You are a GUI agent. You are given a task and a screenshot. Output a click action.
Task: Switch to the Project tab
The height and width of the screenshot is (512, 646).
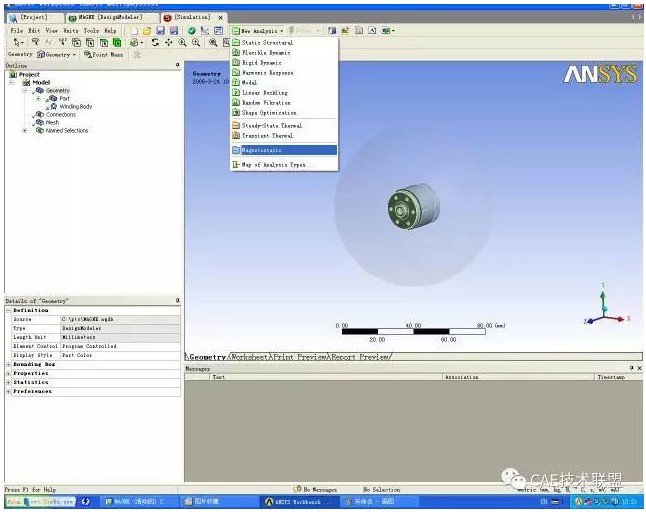tap(35, 18)
